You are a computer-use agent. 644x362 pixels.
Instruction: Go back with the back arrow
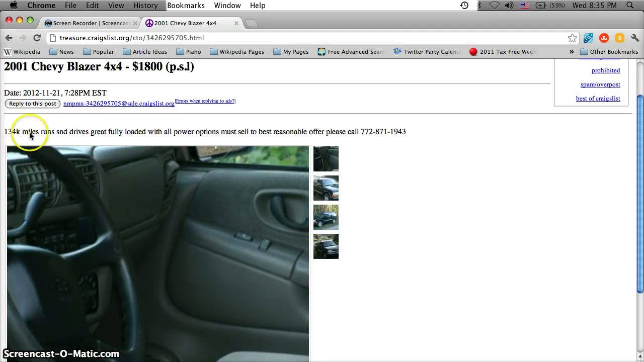(x=9, y=38)
